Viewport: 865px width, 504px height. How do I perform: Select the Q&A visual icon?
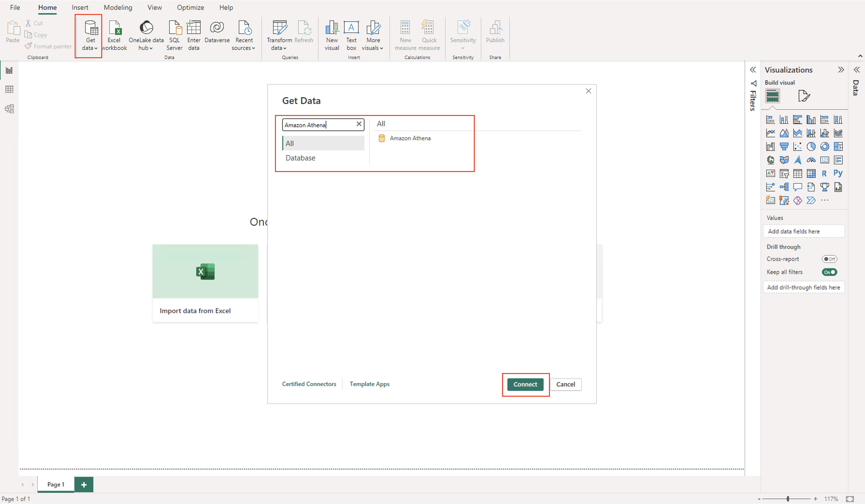(x=797, y=187)
